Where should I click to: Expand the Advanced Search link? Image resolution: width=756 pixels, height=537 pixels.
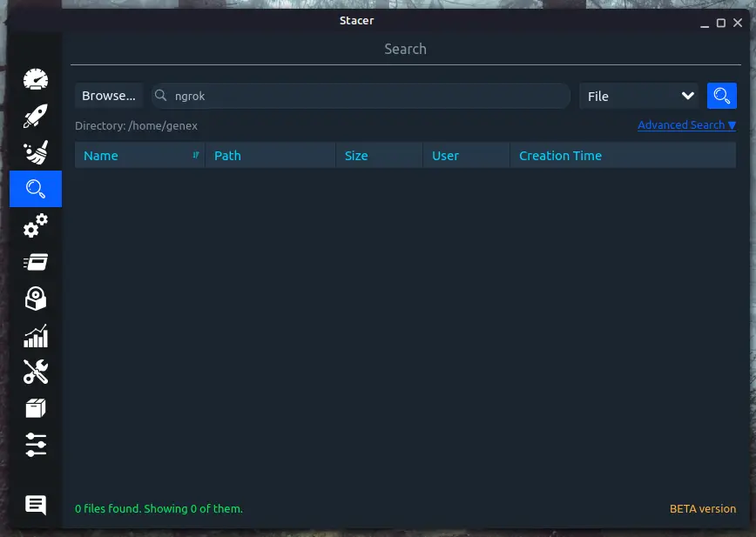(x=686, y=125)
